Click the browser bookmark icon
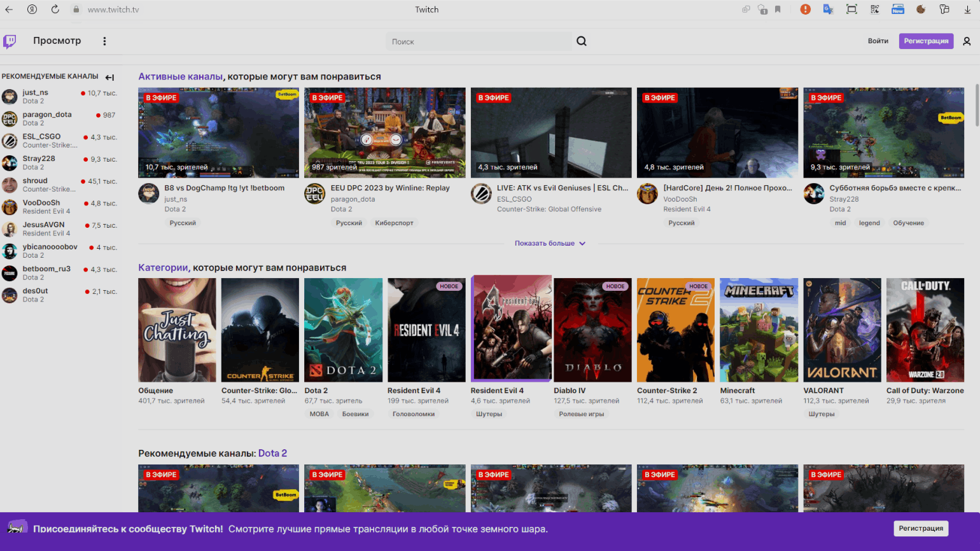 778,10
